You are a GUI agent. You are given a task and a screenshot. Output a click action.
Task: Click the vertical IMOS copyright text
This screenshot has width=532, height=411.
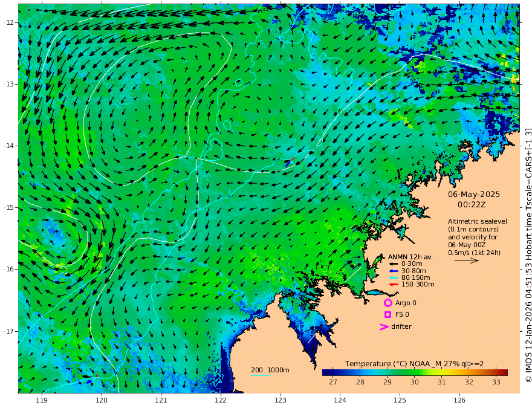528,255
